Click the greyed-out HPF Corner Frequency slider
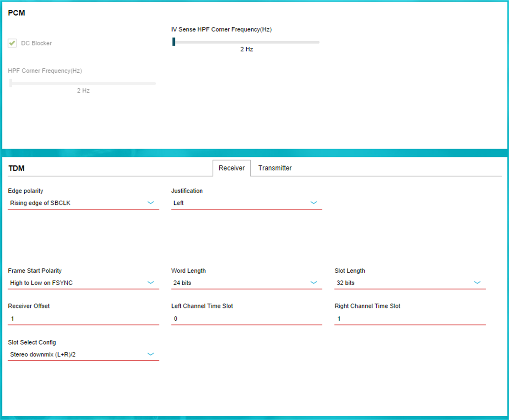509x420 pixels. pos(83,83)
